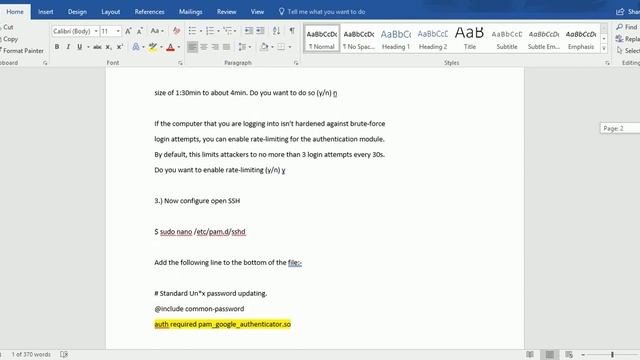Expand underline style dropdown arrow
The height and width of the screenshot is (360, 640).
coord(88,47)
